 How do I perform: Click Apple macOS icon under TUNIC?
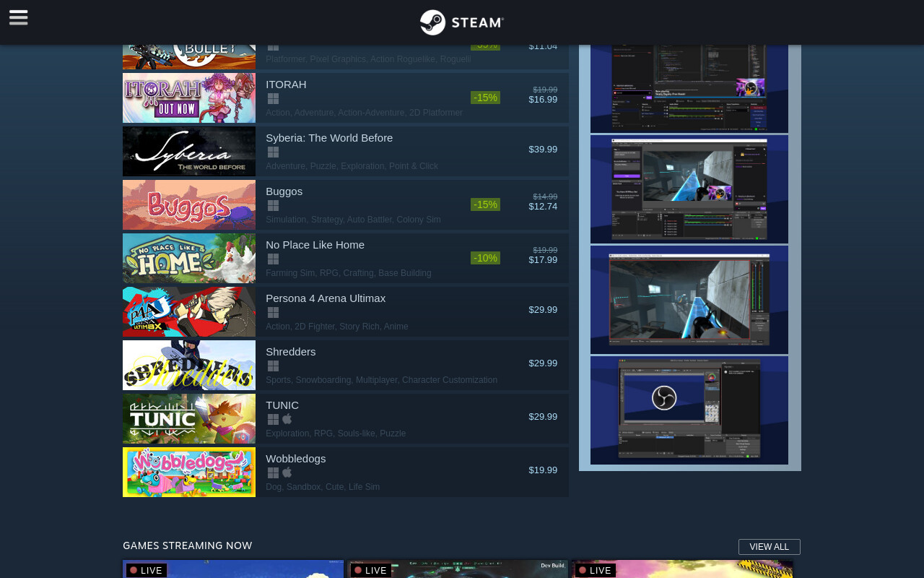[x=287, y=418]
